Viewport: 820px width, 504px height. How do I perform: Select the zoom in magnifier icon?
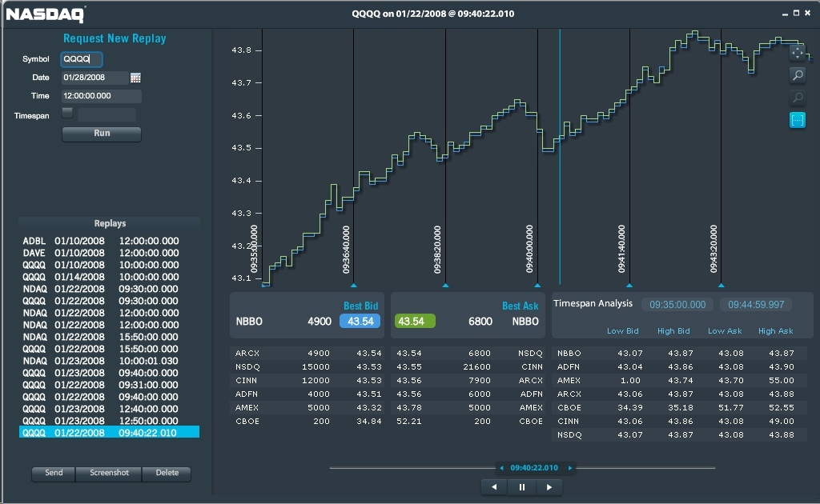pyautogui.click(x=798, y=75)
